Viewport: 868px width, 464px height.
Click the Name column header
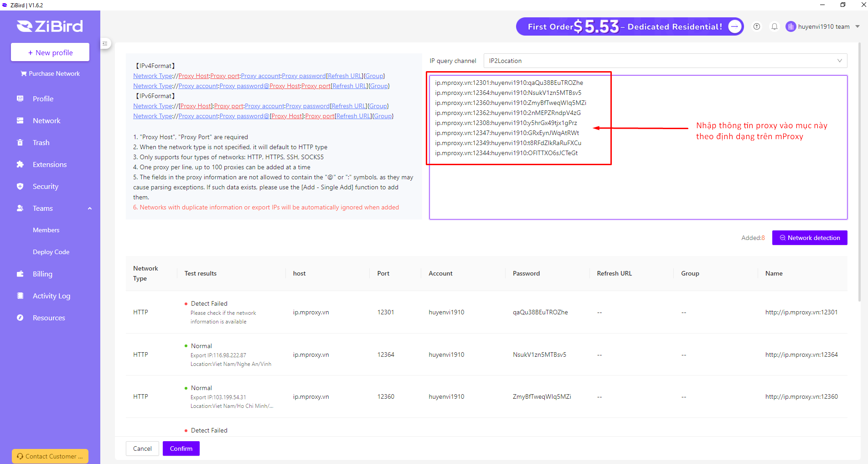coord(774,273)
